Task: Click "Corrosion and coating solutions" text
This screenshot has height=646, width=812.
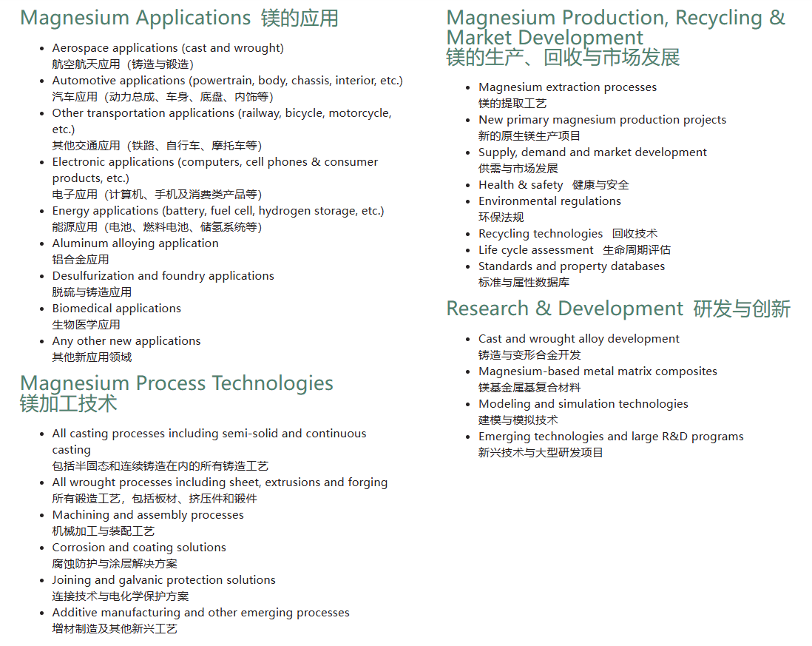Action: click(139, 548)
